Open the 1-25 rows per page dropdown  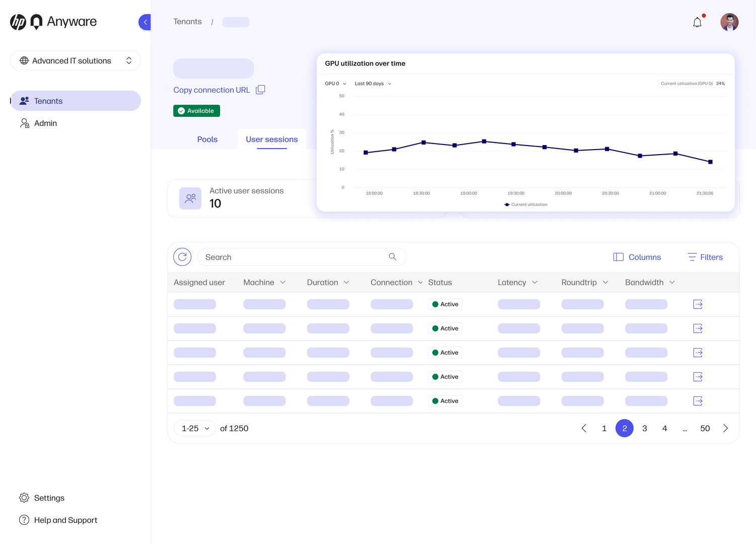(195, 428)
